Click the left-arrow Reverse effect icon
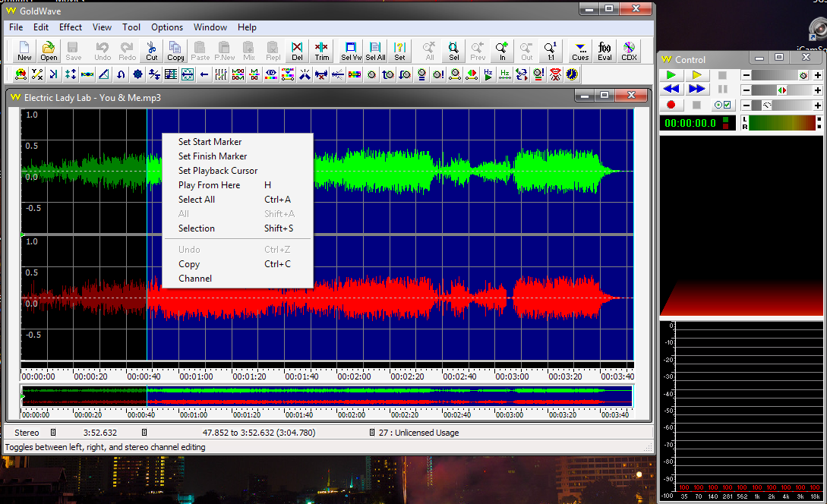The image size is (827, 504). pos(204,74)
